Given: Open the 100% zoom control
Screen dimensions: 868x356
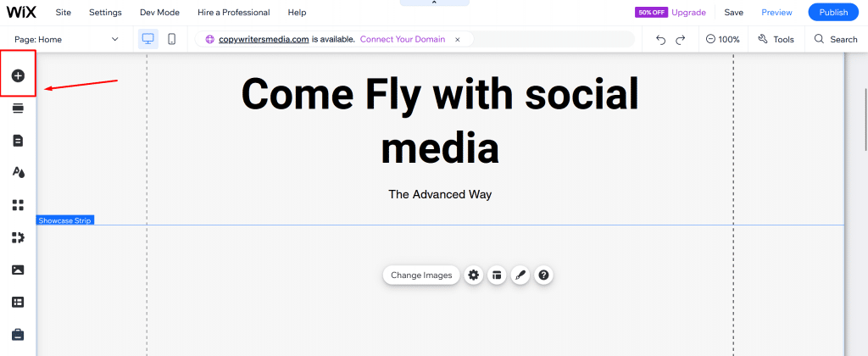Looking at the screenshot, I should pos(722,39).
